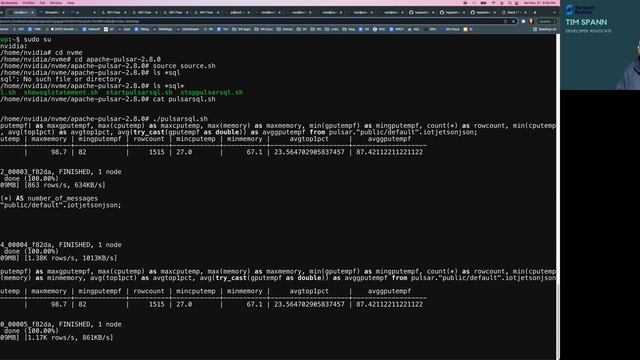This screenshot has width=640, height=360.
Task: Click the 'source source.sh' command text
Action: coord(184,66)
